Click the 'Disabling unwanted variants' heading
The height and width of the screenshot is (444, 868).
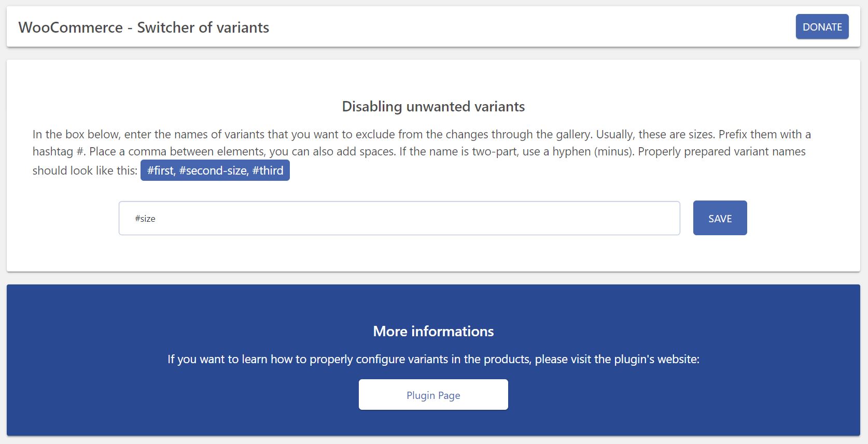(433, 106)
